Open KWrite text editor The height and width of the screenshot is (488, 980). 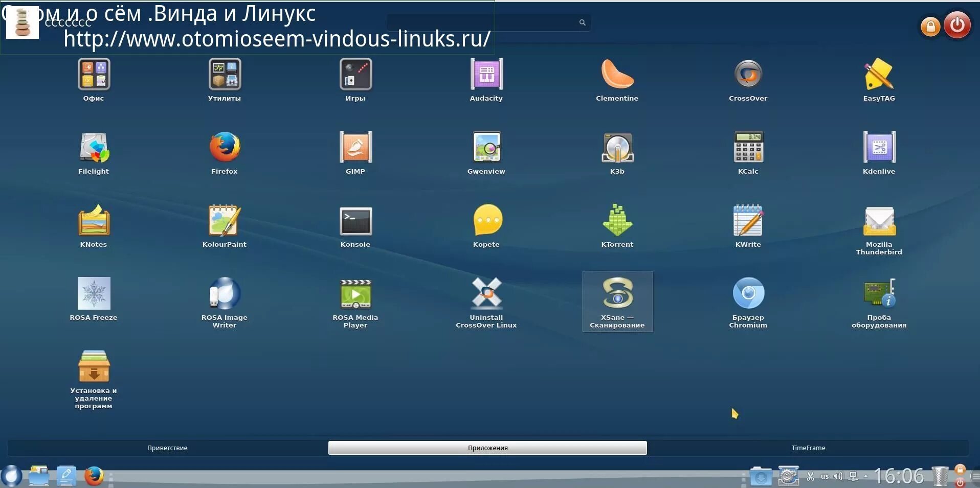[748, 226]
